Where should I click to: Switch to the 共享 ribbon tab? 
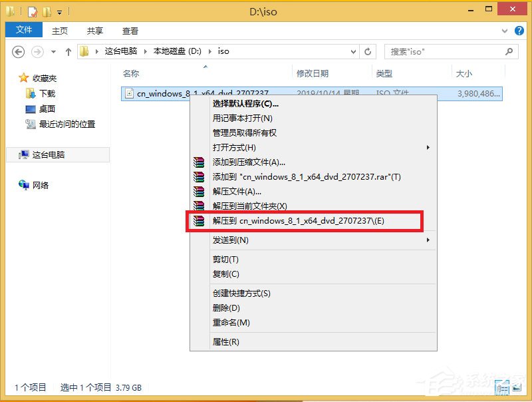(x=94, y=30)
